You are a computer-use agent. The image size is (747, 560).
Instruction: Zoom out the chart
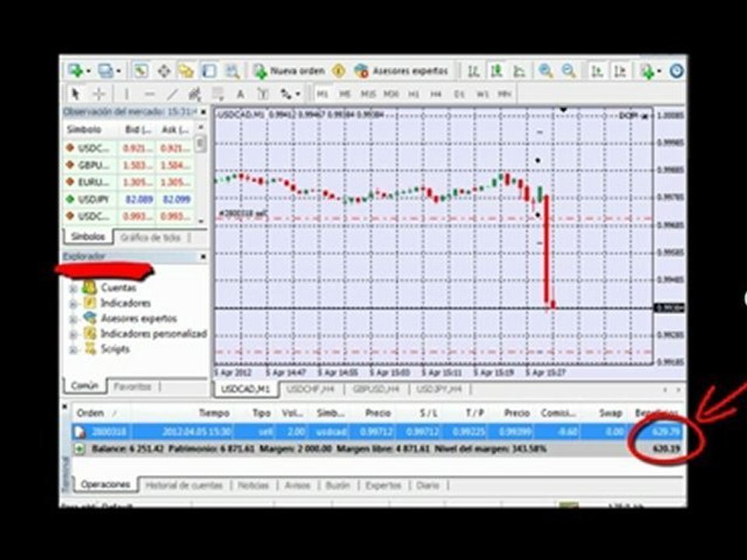coord(568,71)
